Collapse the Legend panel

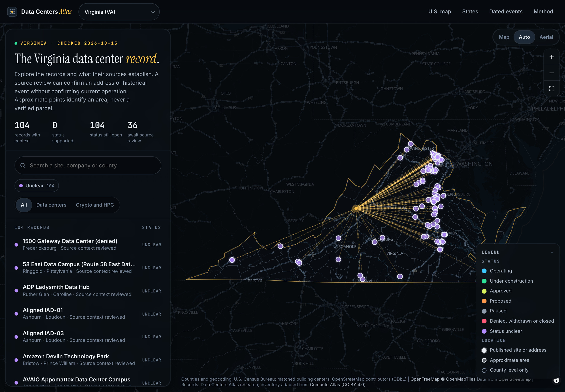pyautogui.click(x=552, y=252)
